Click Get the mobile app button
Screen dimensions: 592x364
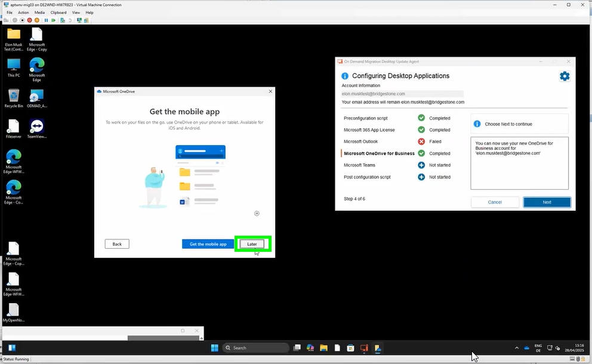pos(208,244)
